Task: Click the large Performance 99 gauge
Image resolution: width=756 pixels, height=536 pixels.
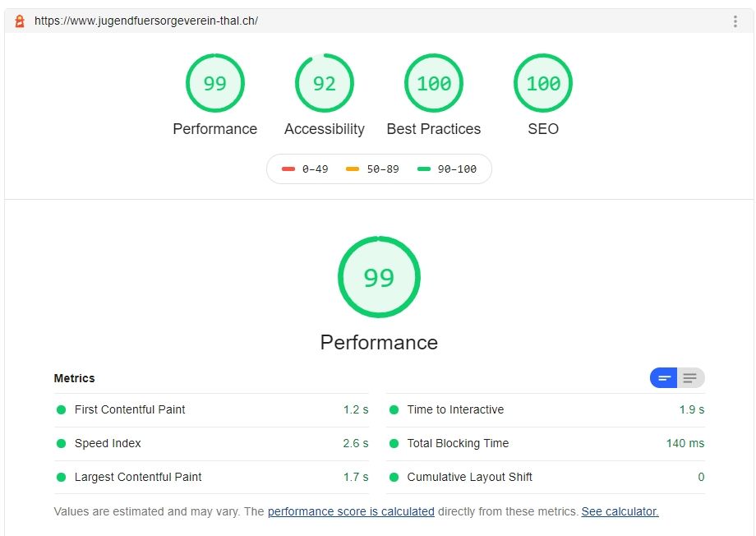Action: [x=379, y=278]
